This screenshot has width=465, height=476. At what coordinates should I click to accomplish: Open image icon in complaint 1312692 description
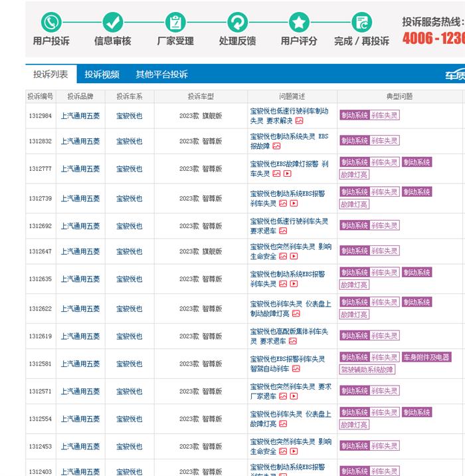click(283, 231)
